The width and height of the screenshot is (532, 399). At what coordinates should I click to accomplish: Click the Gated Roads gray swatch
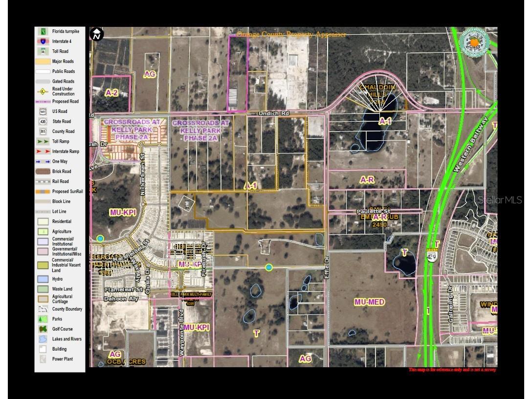point(43,82)
